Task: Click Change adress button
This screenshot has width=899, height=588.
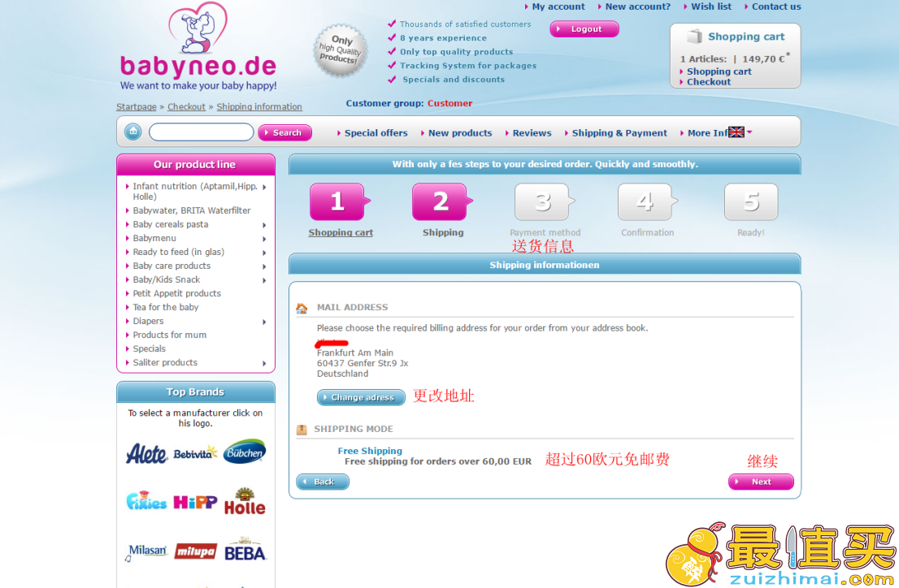Action: coord(361,397)
